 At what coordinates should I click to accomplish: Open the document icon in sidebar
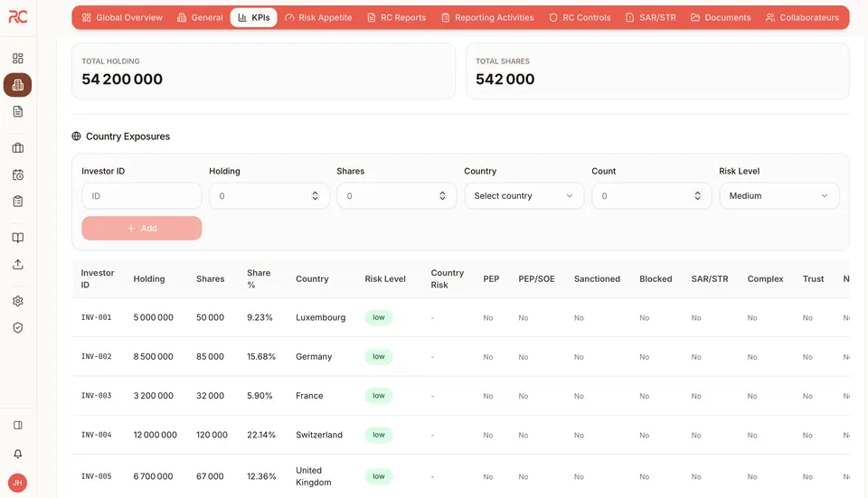pos(18,111)
